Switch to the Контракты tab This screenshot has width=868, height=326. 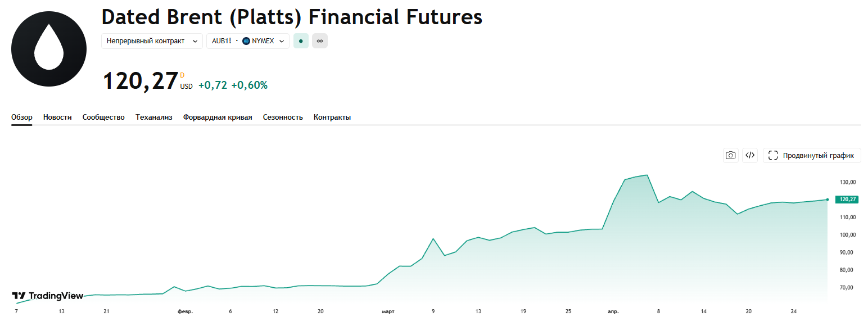(x=332, y=117)
